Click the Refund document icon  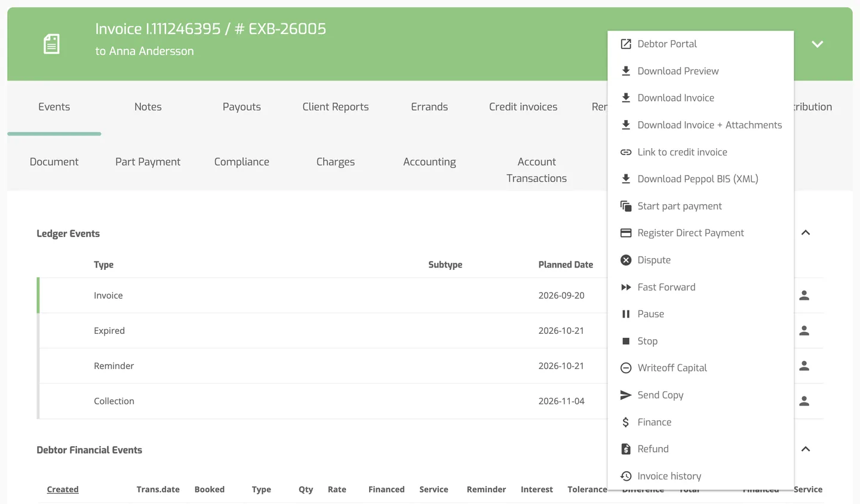pos(626,449)
